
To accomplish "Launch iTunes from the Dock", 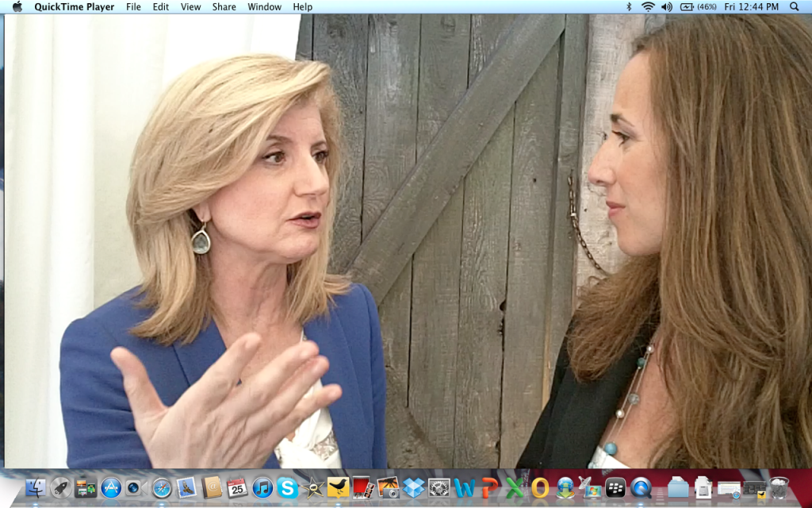I will click(x=262, y=488).
